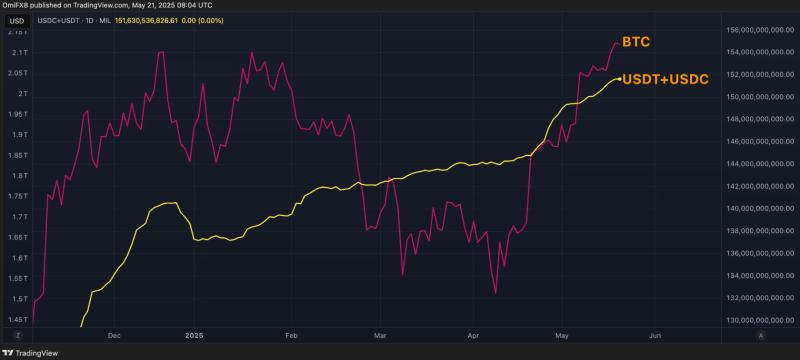Image resolution: width=800 pixels, height=360 pixels.
Task: Click the 154,000,000,000.00 right scale label
Action: tap(760, 52)
